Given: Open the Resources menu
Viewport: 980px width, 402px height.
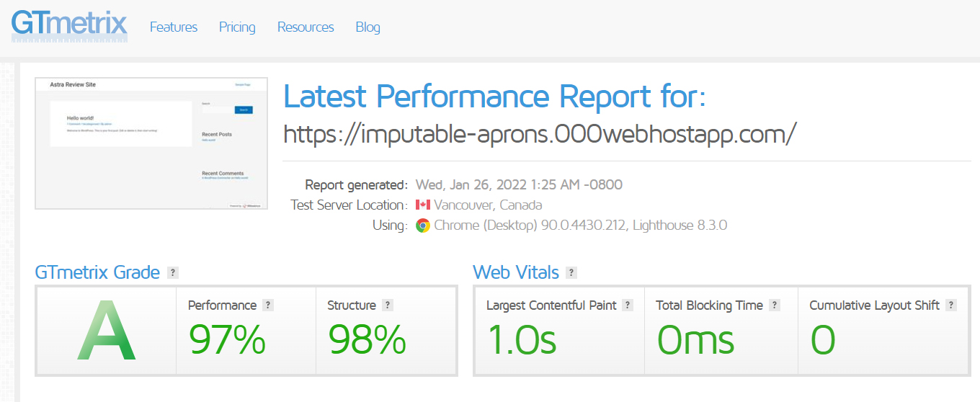Looking at the screenshot, I should pos(306,27).
